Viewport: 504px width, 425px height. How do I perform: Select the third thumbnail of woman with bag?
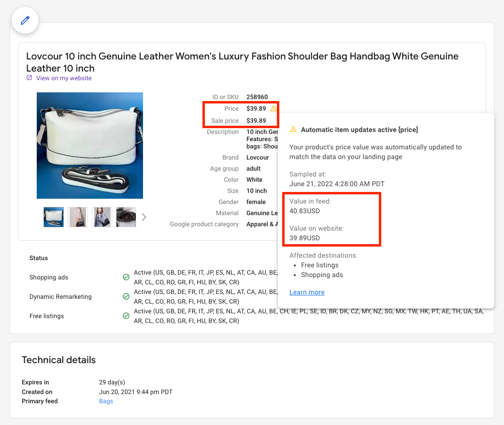102,217
